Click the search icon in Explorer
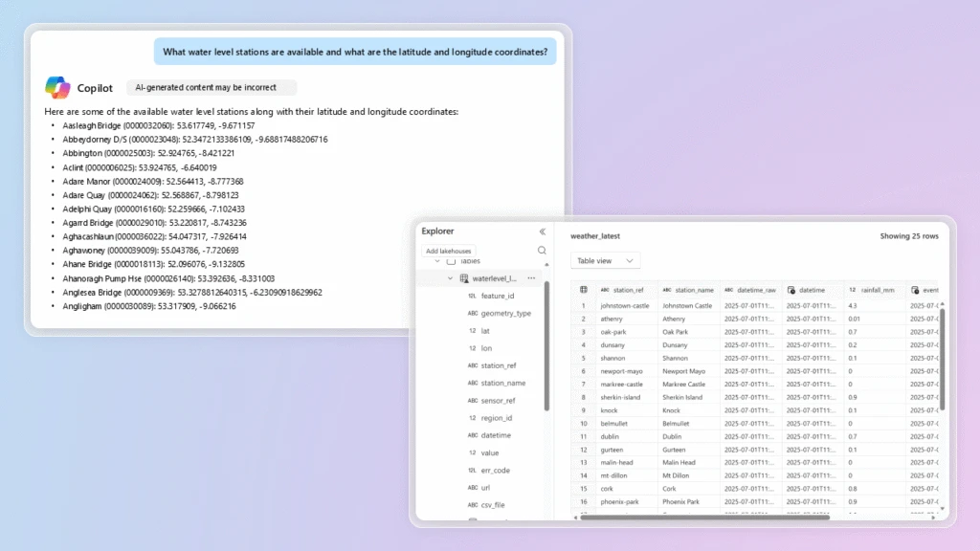 click(x=543, y=251)
